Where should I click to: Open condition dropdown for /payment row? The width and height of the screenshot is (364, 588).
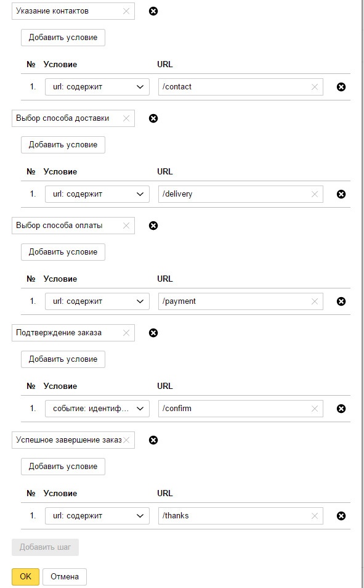point(97,301)
